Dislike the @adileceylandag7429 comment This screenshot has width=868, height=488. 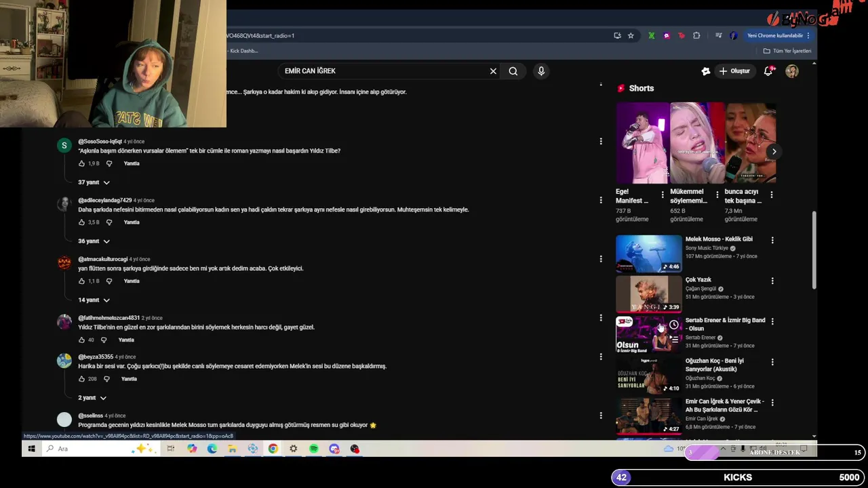coord(109,222)
